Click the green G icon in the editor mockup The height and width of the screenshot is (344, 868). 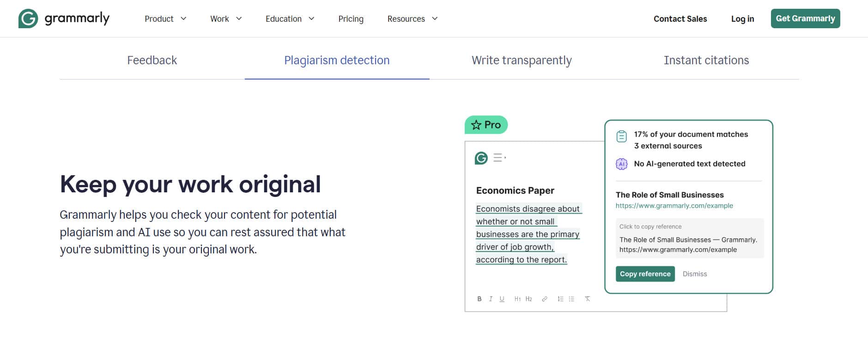pyautogui.click(x=481, y=158)
